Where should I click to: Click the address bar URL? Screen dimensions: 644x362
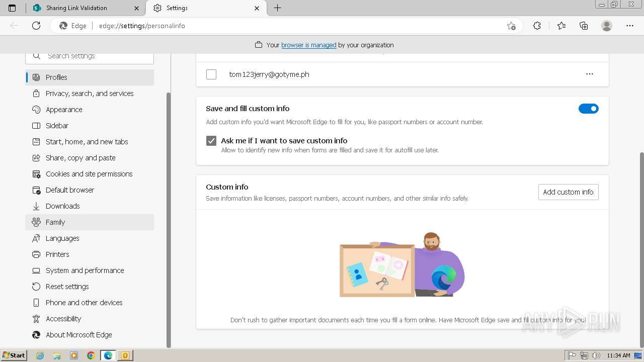[x=142, y=26]
